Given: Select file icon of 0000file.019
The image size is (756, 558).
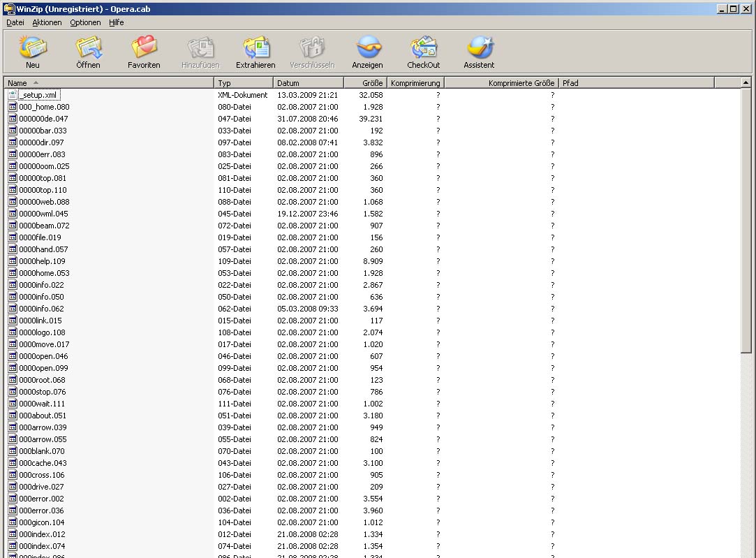Looking at the screenshot, I should coord(13,237).
